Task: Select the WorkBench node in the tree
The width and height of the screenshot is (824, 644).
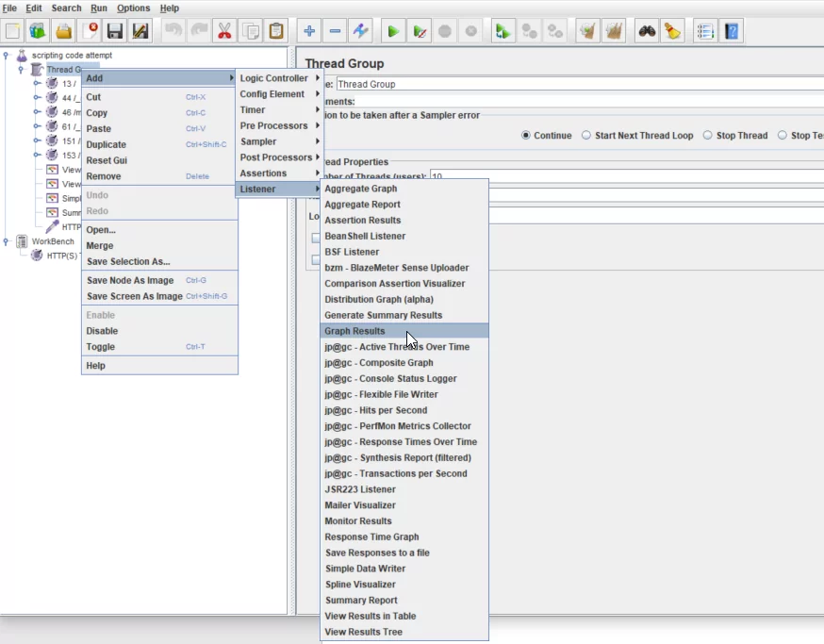Action: (53, 241)
